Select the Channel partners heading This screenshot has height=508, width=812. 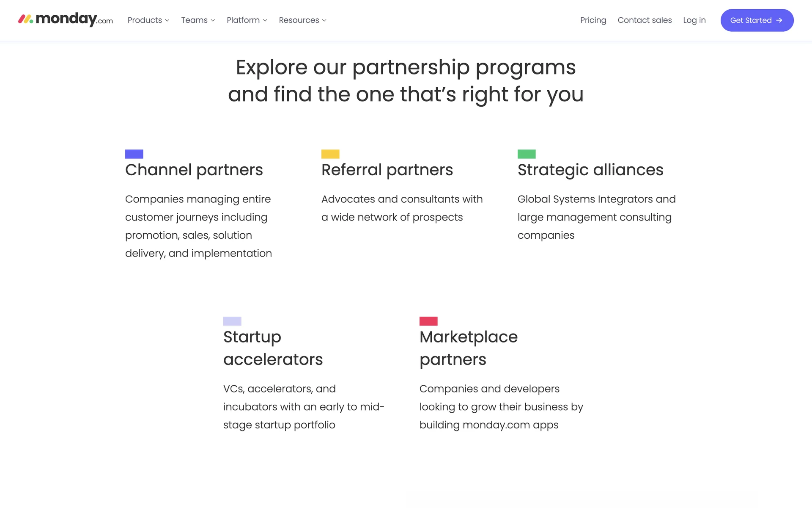point(194,170)
